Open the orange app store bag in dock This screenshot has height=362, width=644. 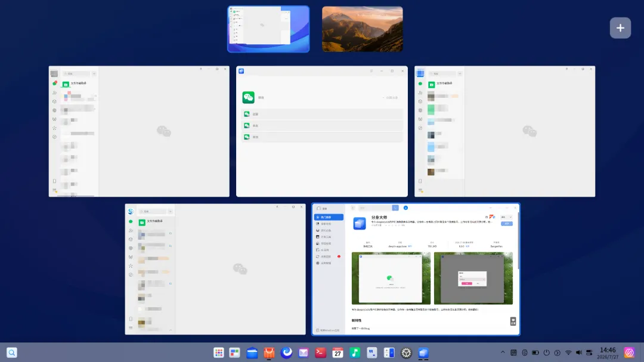point(269,352)
